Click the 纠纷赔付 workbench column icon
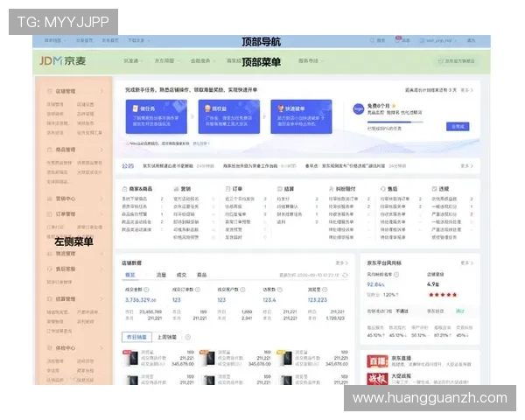Screen dimensions: 525x420 click(x=332, y=189)
